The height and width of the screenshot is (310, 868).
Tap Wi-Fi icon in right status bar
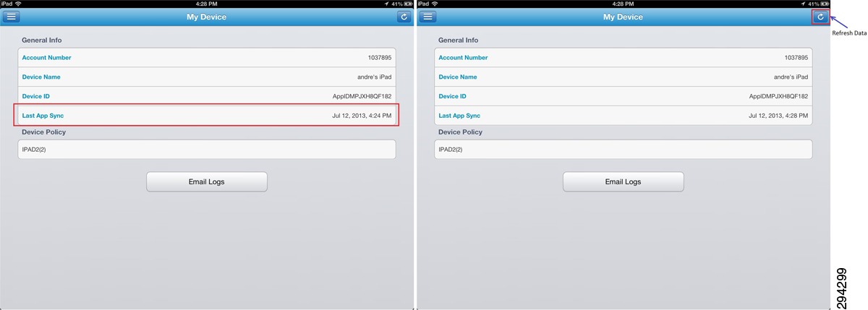434,4
